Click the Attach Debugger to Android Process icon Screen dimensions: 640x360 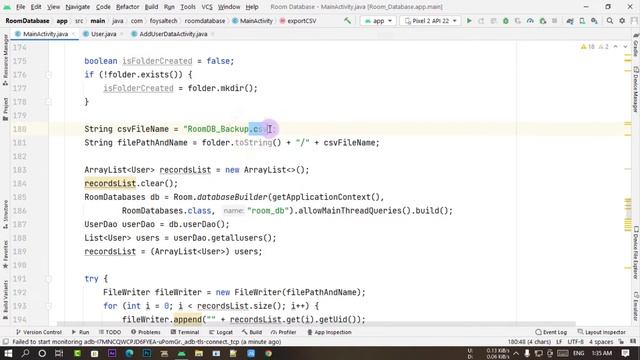coord(542,20)
